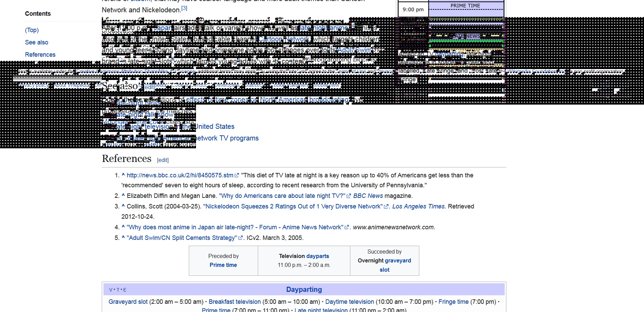Jump up via caret of reference 1
Viewport: 644px width, 312px height.
(x=123, y=175)
